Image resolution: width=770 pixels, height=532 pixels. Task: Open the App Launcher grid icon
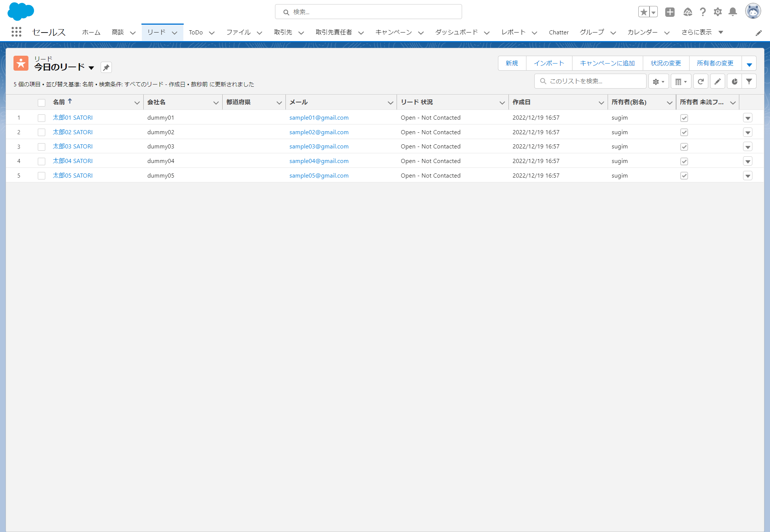click(x=16, y=32)
